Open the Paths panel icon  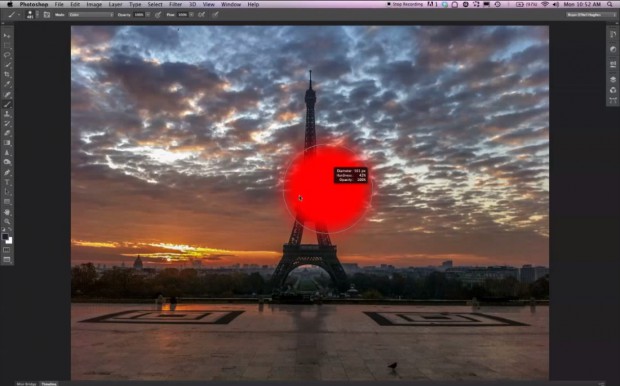click(x=613, y=100)
